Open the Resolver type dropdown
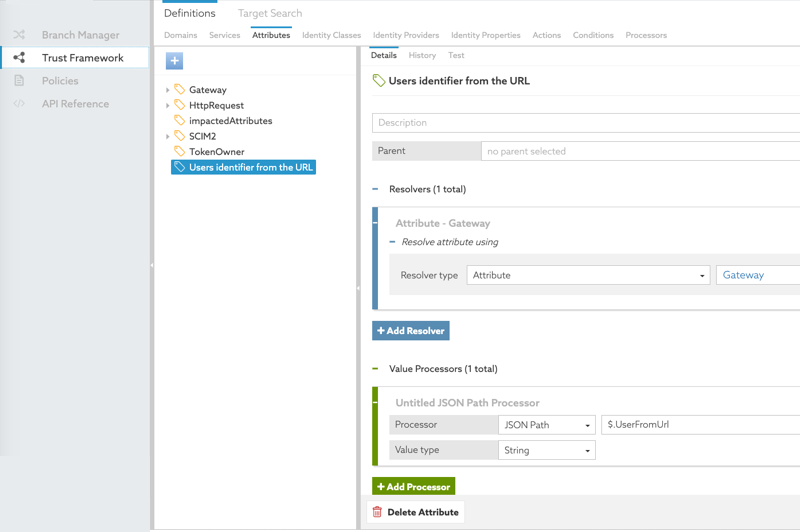This screenshot has width=800, height=532. pyautogui.click(x=588, y=275)
